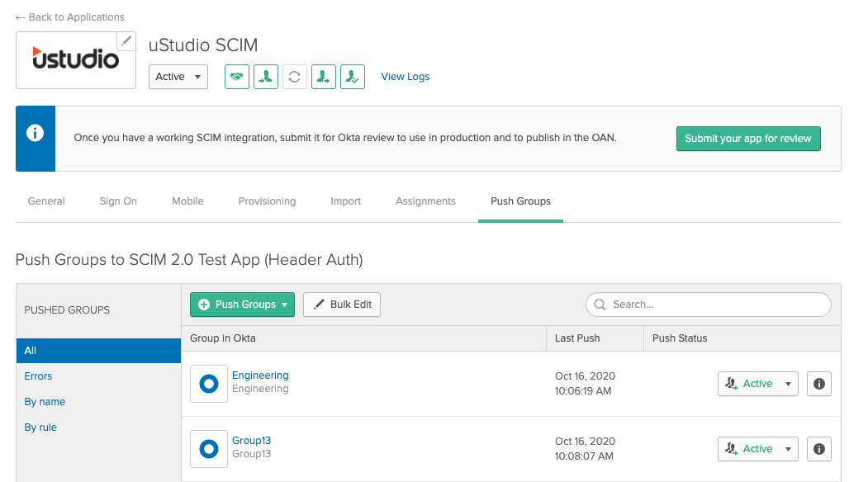The image size is (868, 482).
Task: Click the assign-user person icon in toolbar
Action: 266,77
